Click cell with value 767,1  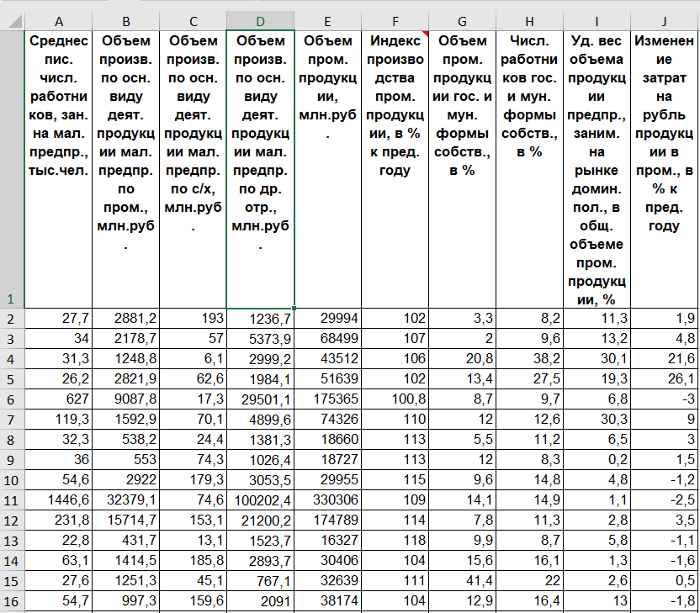(260, 580)
